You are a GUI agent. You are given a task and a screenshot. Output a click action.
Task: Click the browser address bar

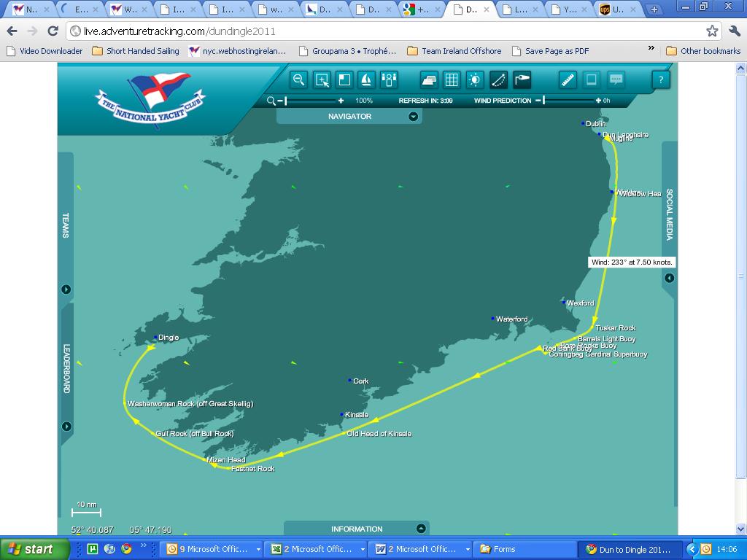click(x=387, y=31)
